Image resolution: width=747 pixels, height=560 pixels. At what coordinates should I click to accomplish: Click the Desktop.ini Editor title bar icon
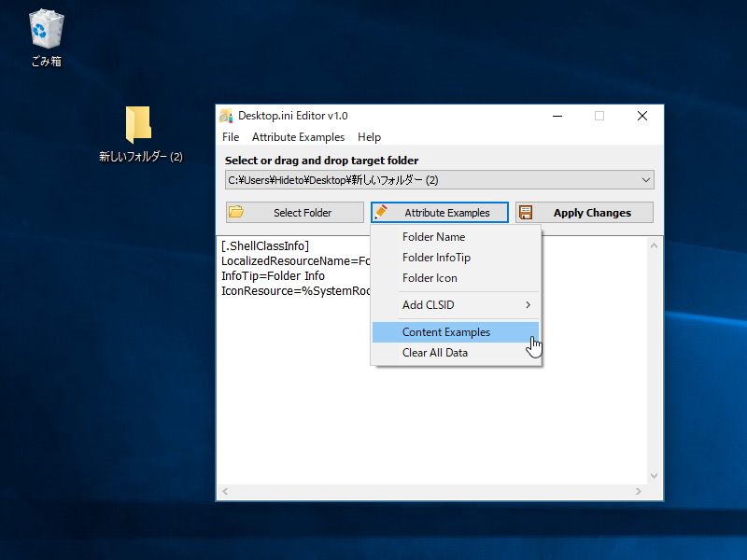coord(226,116)
